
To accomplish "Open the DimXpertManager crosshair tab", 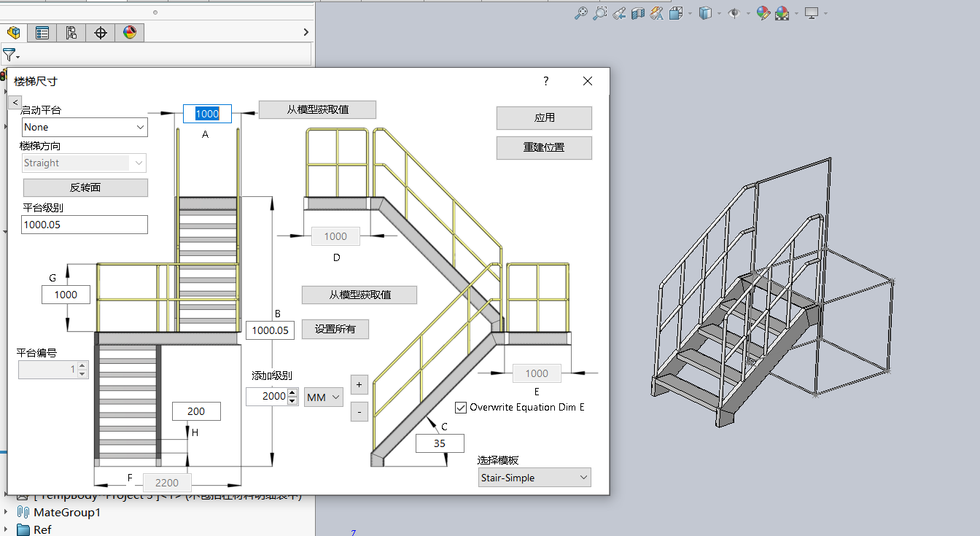I will (x=101, y=33).
